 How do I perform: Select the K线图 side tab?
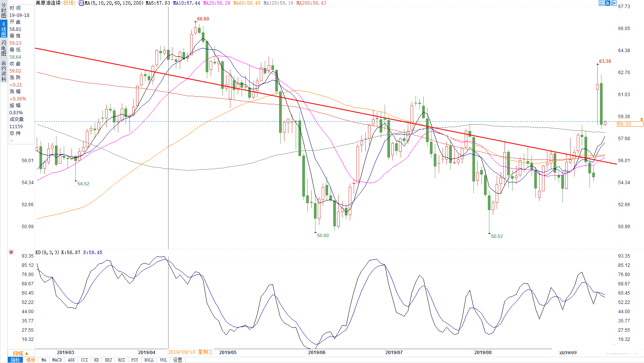[x=4, y=29]
